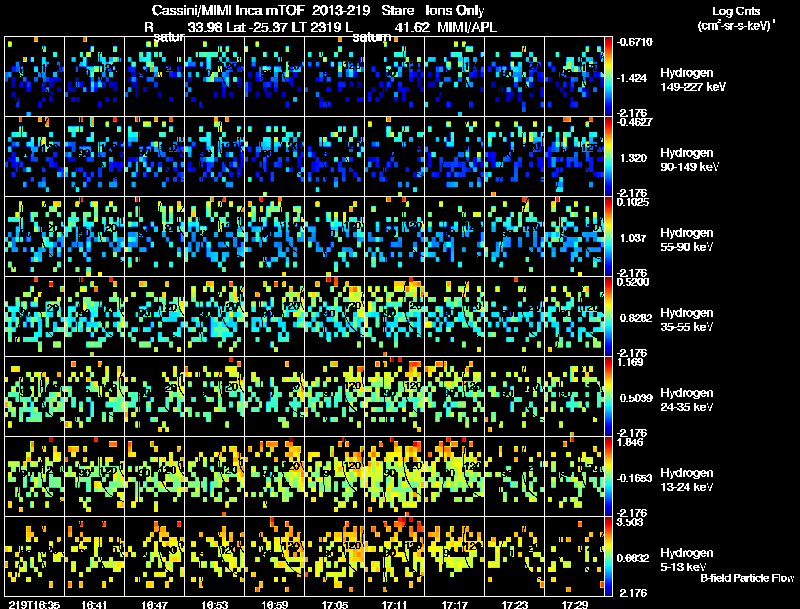800x609 pixels.
Task: Click the L-shell value '41.62'
Action: (x=412, y=27)
